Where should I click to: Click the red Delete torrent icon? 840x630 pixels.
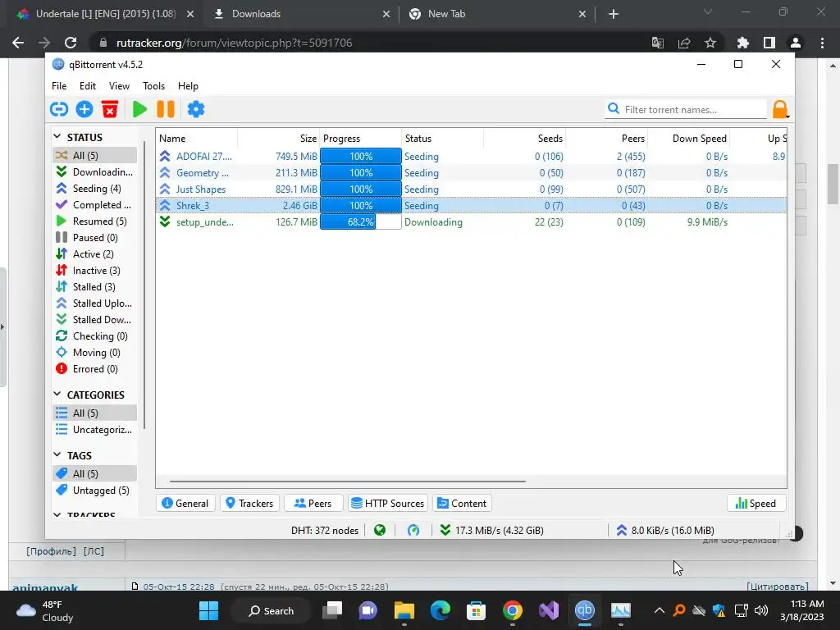110,109
